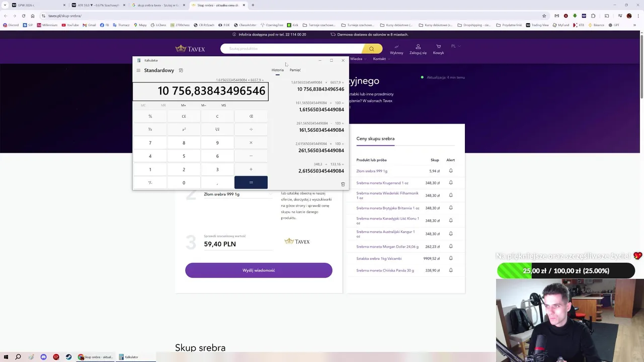Click the divide operator in calculator
This screenshot has width=644, height=362.
click(x=251, y=129)
